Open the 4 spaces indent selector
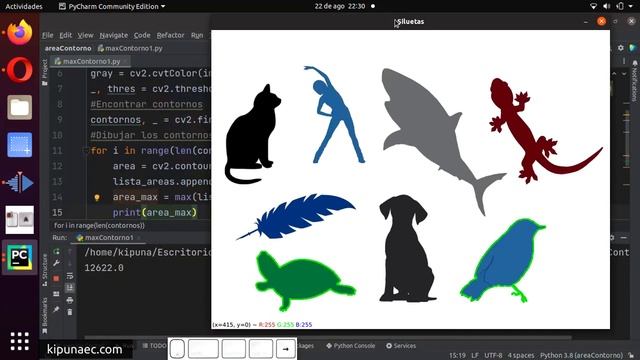 point(521,356)
